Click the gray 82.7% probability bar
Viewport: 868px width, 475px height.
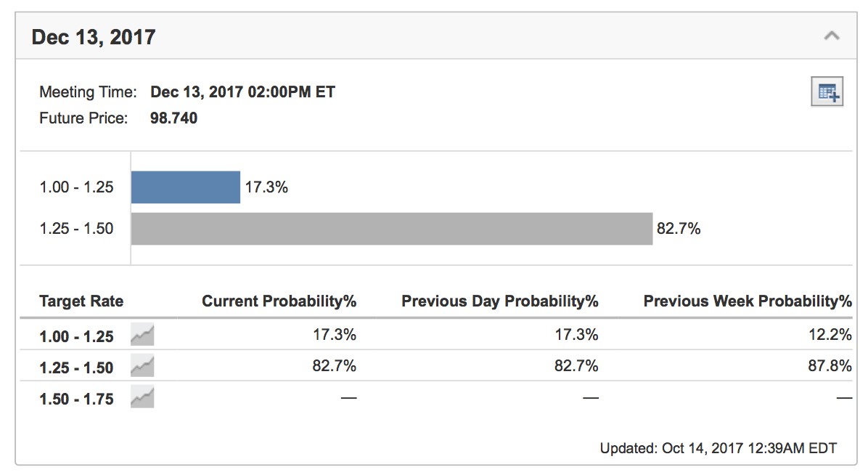pos(391,229)
